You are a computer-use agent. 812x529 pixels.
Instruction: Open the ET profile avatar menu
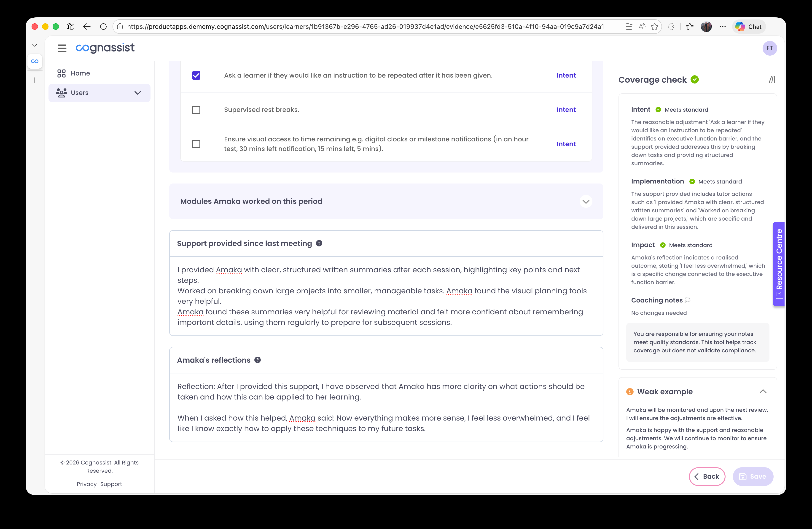[x=770, y=48]
